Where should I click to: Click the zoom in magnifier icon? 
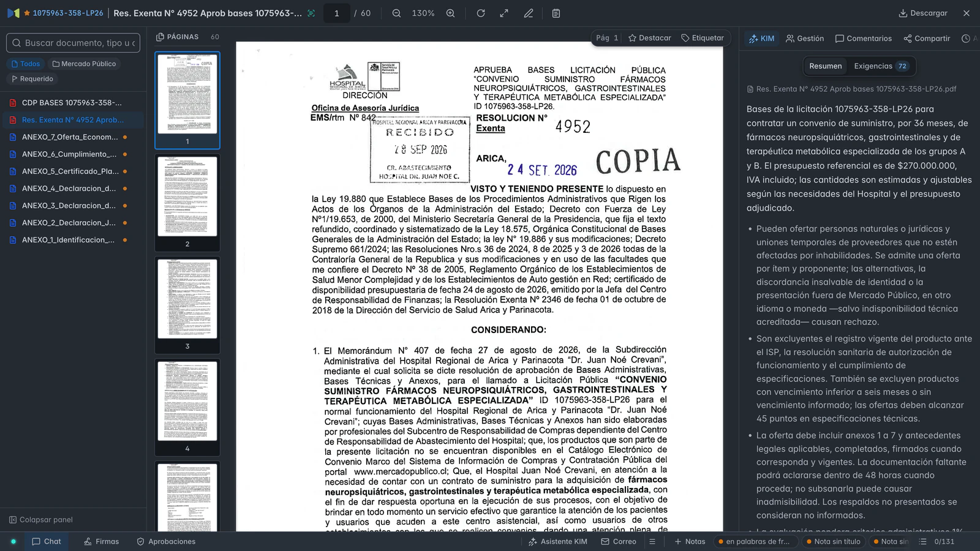pos(450,13)
